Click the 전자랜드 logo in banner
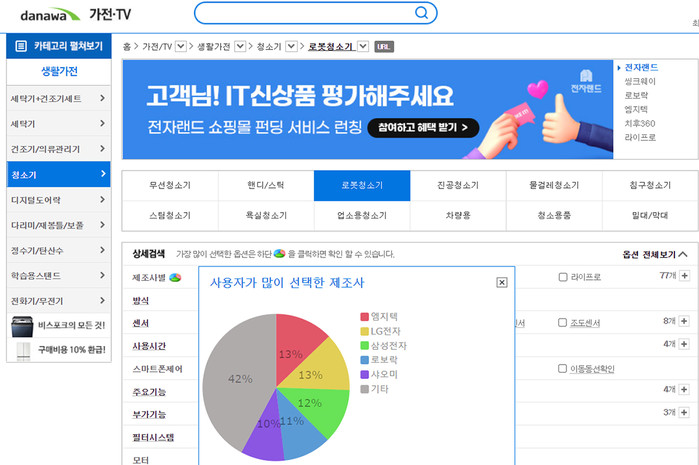This screenshot has height=465, width=699. click(x=588, y=83)
